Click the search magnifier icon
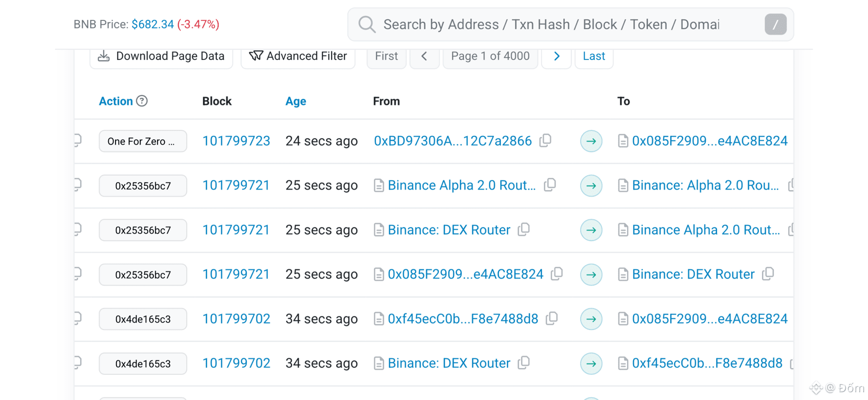 point(367,24)
